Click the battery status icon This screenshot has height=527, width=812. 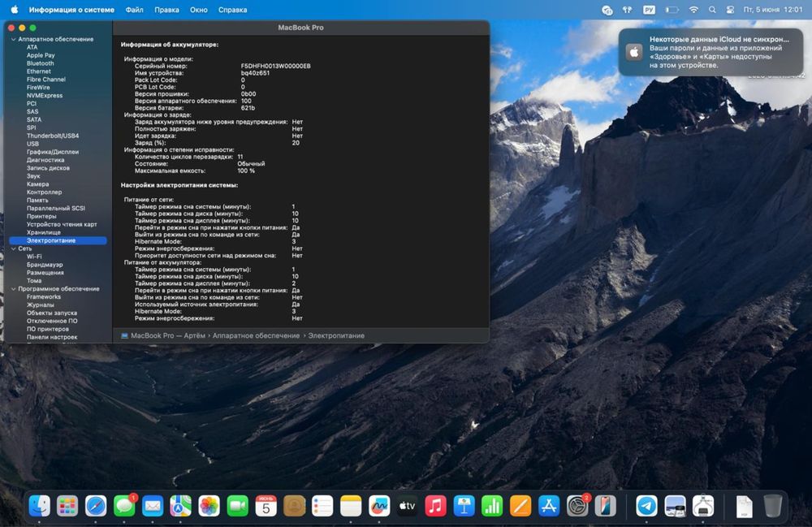click(x=672, y=9)
